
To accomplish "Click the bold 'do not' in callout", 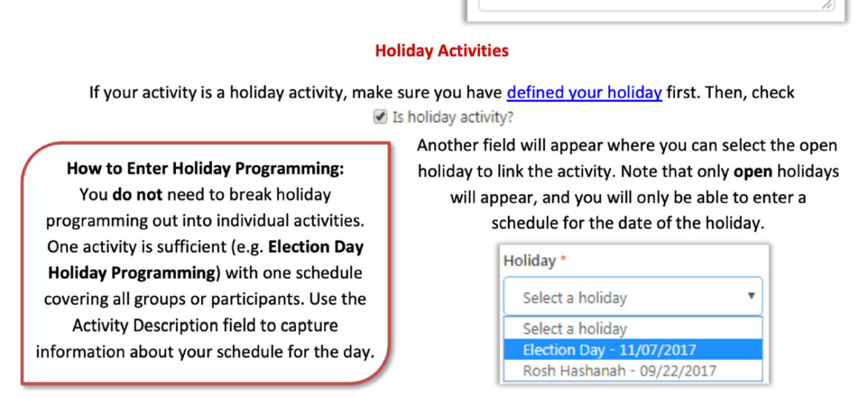I will point(138,195).
